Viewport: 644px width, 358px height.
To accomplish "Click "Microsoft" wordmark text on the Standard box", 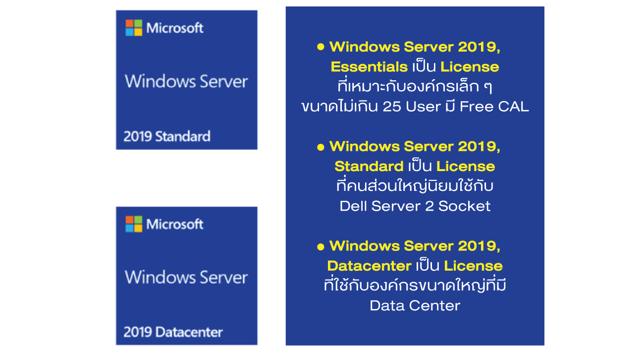I will point(175,28).
